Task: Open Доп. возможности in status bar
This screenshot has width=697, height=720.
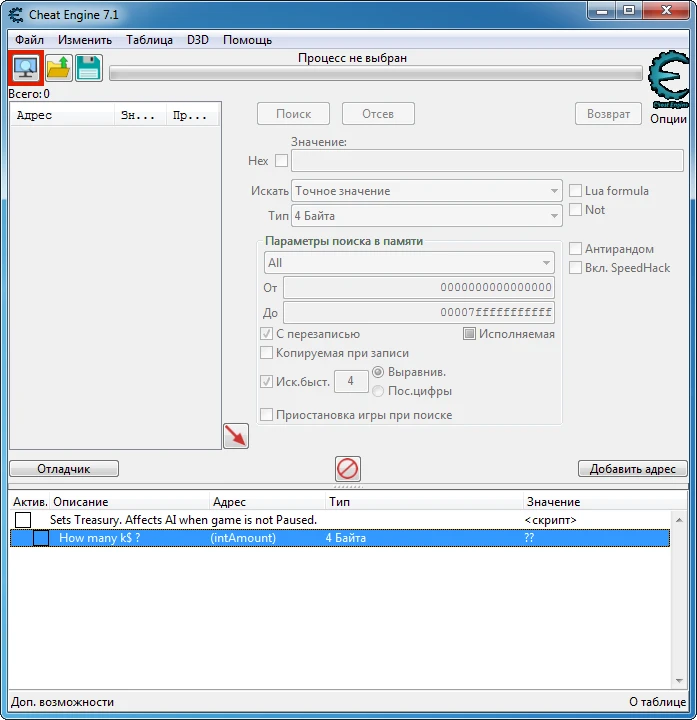Action: point(62,702)
